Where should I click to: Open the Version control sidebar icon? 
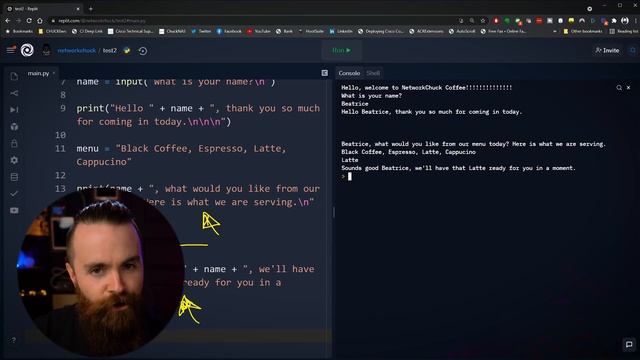14,93
